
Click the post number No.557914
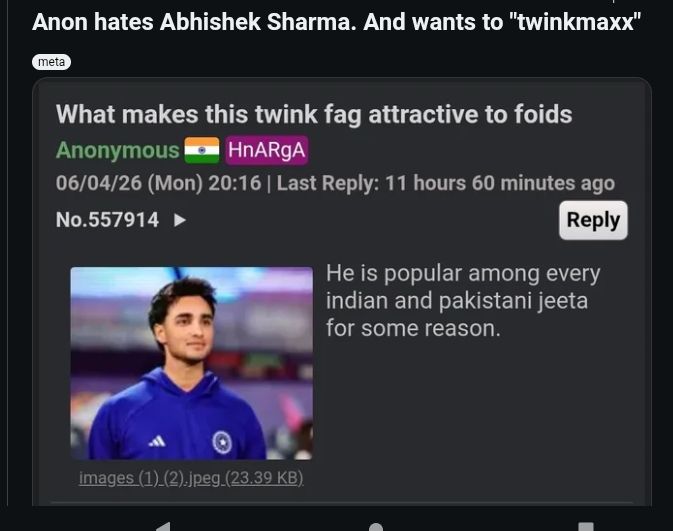[x=107, y=220]
